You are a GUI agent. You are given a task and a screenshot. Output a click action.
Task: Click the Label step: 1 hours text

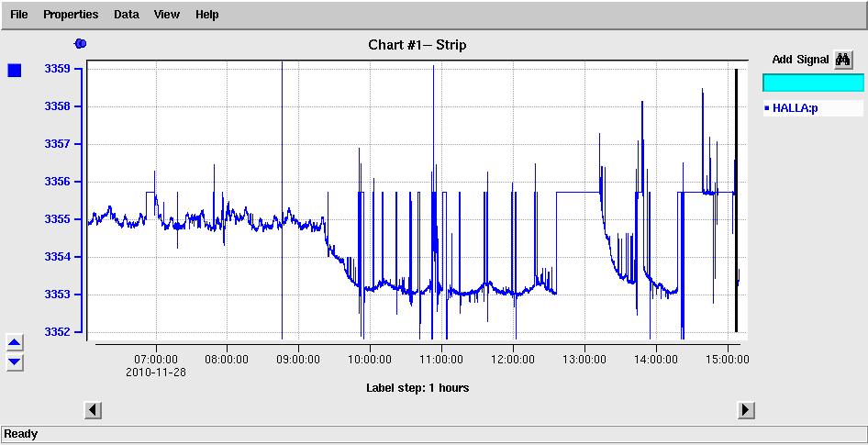tap(417, 388)
